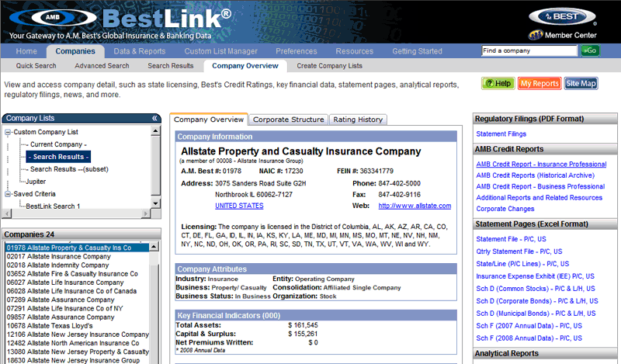The height and width of the screenshot is (364, 621).
Task: Open Statement File - P/C, US
Action: tap(511, 239)
